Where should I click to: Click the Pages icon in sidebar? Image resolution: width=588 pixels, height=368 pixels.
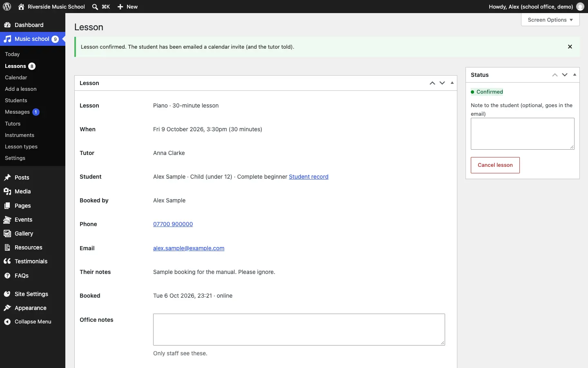[x=7, y=206]
